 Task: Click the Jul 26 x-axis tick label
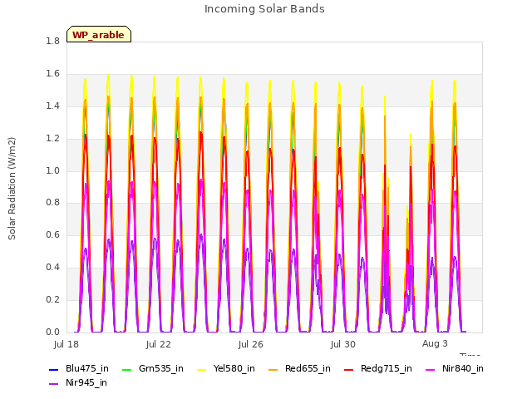[x=251, y=344]
